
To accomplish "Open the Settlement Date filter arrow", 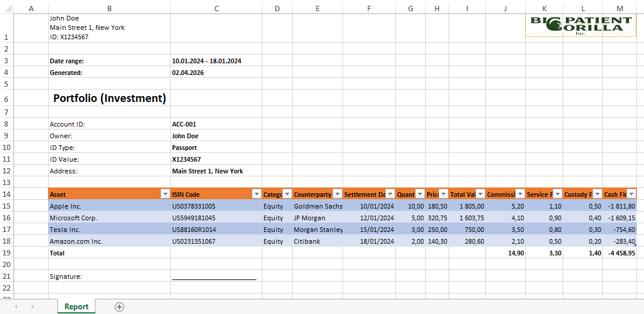I will click(x=389, y=194).
